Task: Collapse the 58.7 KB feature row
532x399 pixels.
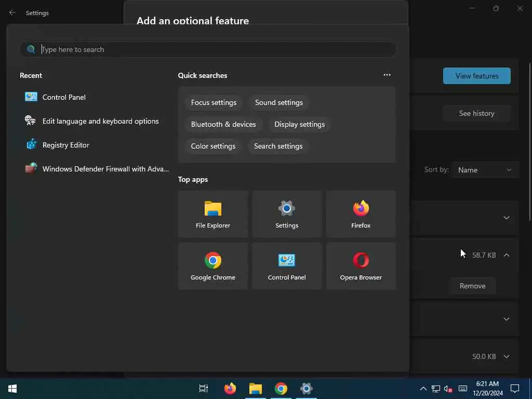Action: [506, 255]
